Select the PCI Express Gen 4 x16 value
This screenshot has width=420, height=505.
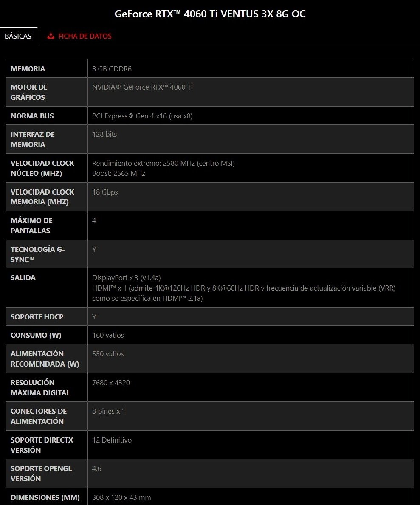(x=142, y=116)
